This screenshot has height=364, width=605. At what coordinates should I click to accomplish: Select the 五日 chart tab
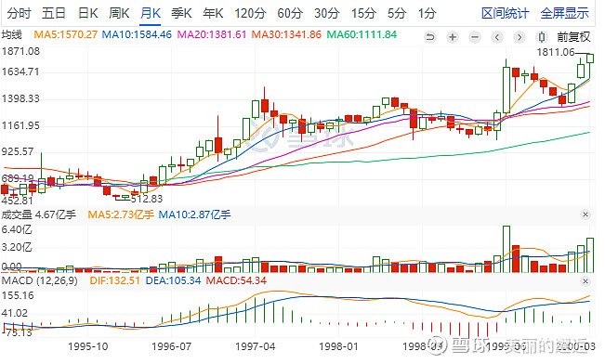53,14
